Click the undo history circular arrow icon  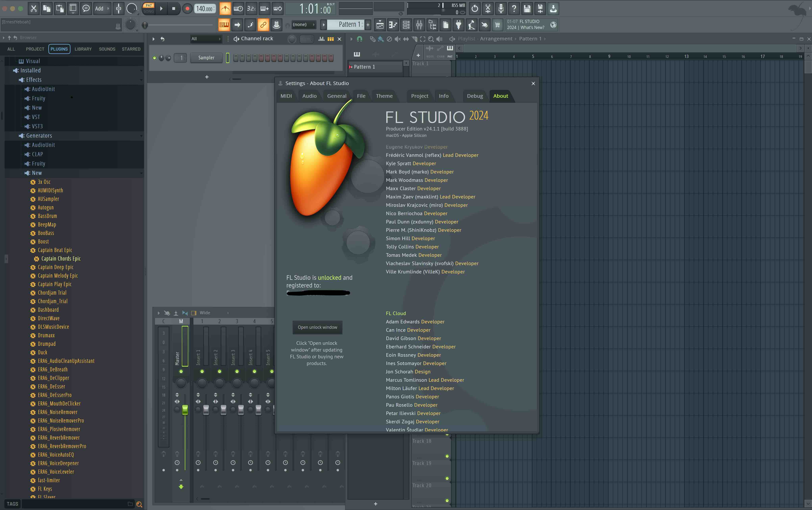(x=475, y=8)
